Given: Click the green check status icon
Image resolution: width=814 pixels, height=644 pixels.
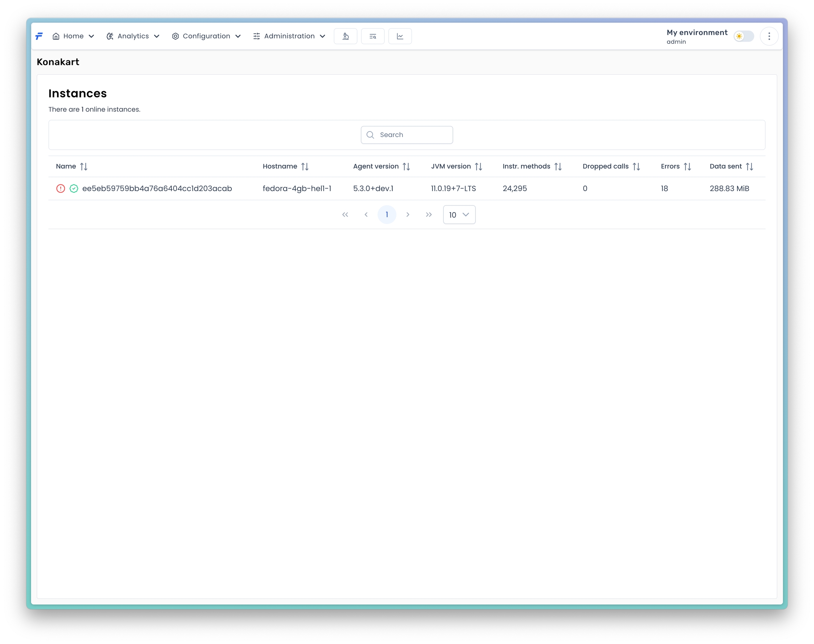Looking at the screenshot, I should coord(74,189).
